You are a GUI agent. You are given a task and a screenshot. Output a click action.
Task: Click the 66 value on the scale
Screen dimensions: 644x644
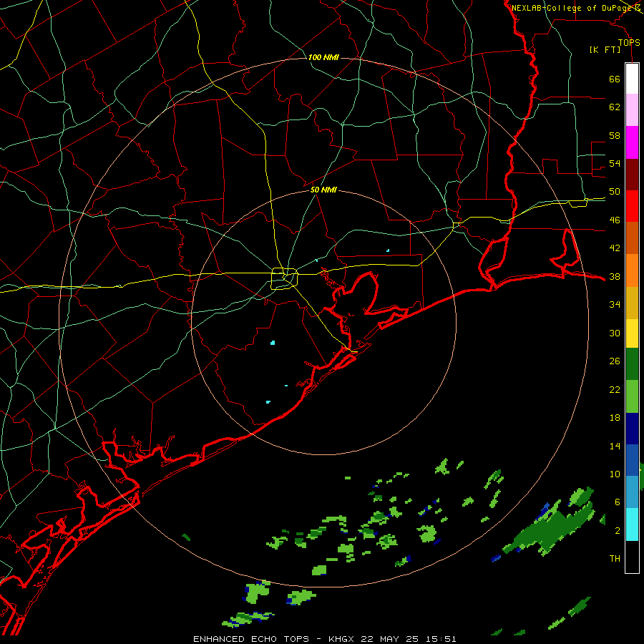(615, 79)
